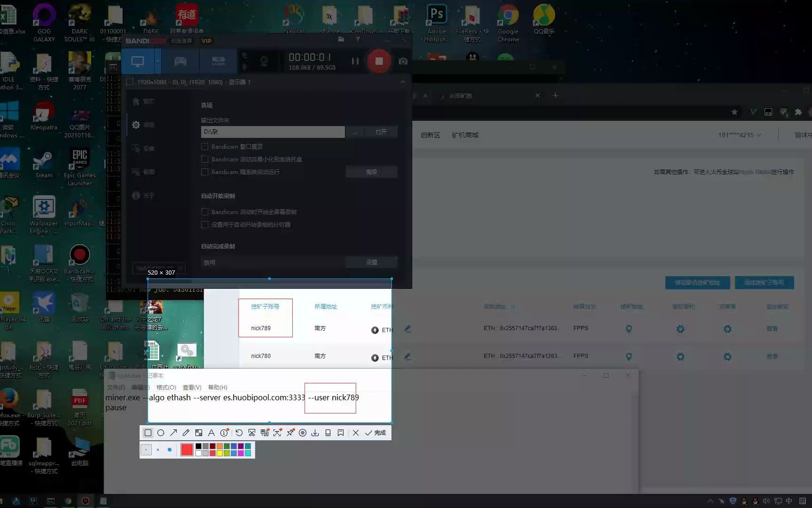
Task: Toggle Bandicam run at system startup checkbox
Action: [205, 172]
